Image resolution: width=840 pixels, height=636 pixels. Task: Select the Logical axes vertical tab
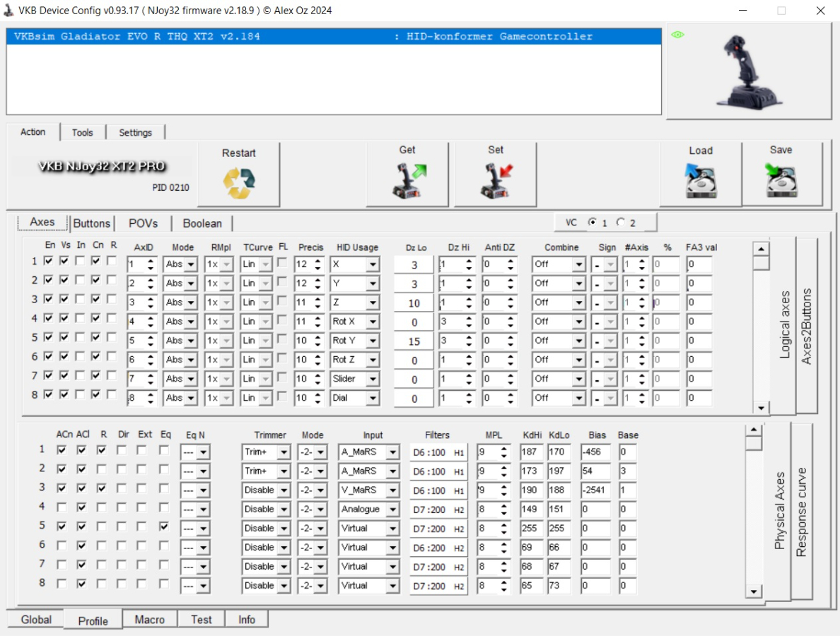785,325
